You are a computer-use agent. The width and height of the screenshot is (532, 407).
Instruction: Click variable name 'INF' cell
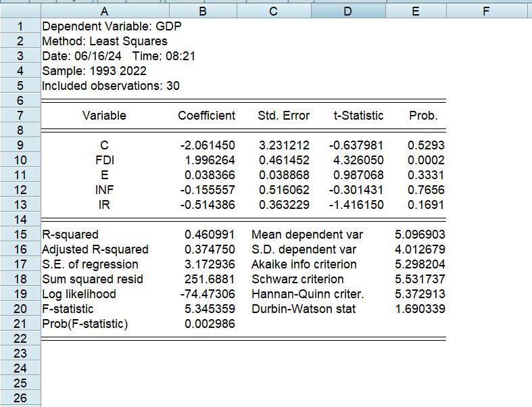pos(105,190)
